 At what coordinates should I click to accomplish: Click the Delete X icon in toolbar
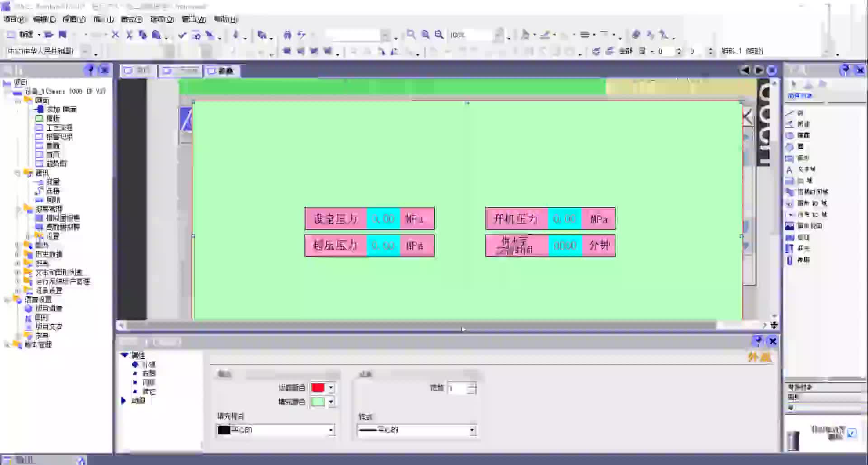(115, 34)
